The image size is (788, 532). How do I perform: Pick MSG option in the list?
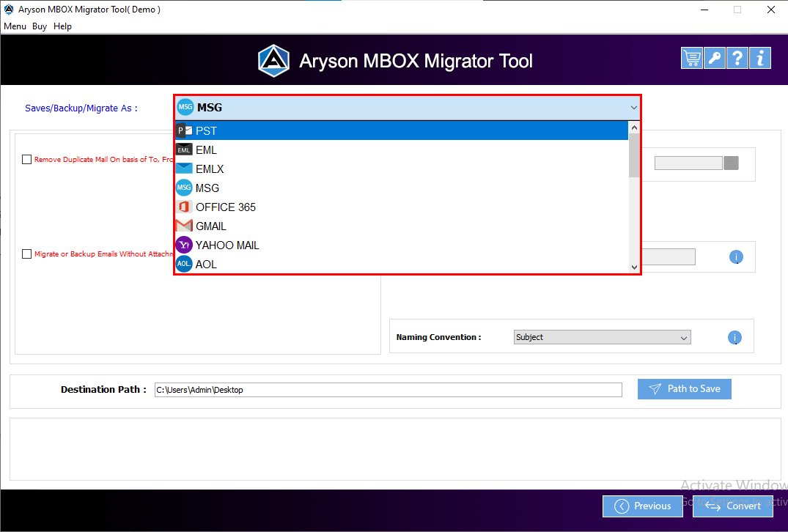402,188
